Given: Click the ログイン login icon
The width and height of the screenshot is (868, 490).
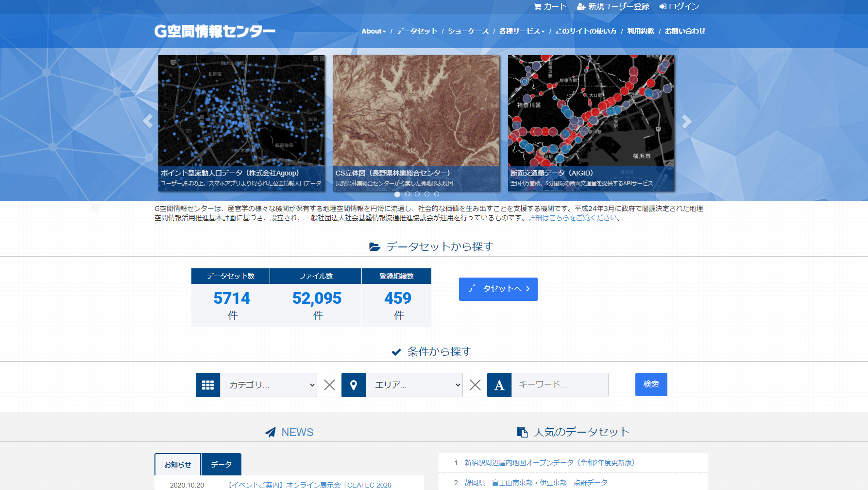Looking at the screenshot, I should click(x=663, y=7).
